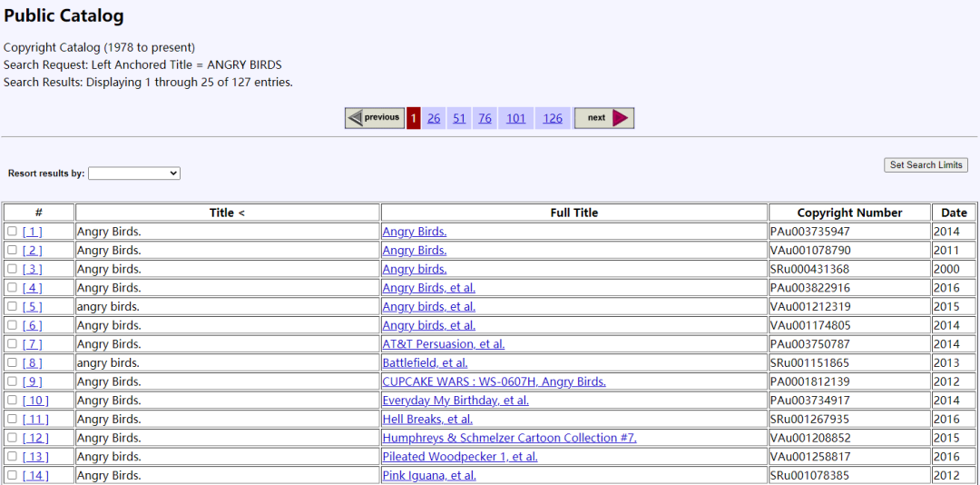Select copyright number PA0001812139
The width and height of the screenshot is (980, 485).
pos(810,381)
